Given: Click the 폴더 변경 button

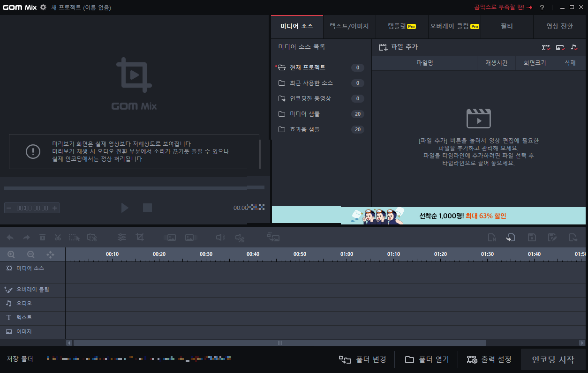Looking at the screenshot, I should pyautogui.click(x=363, y=359).
